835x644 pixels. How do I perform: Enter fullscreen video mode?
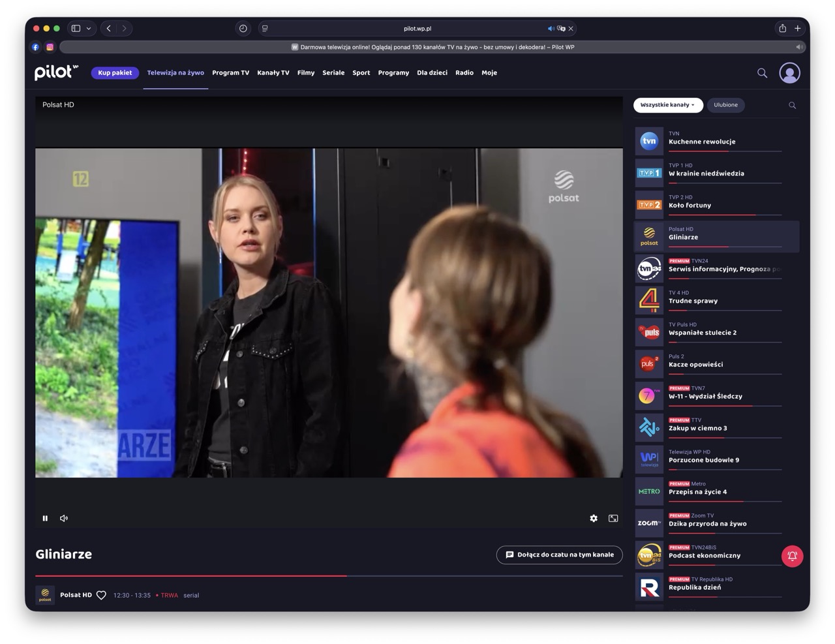pos(613,518)
